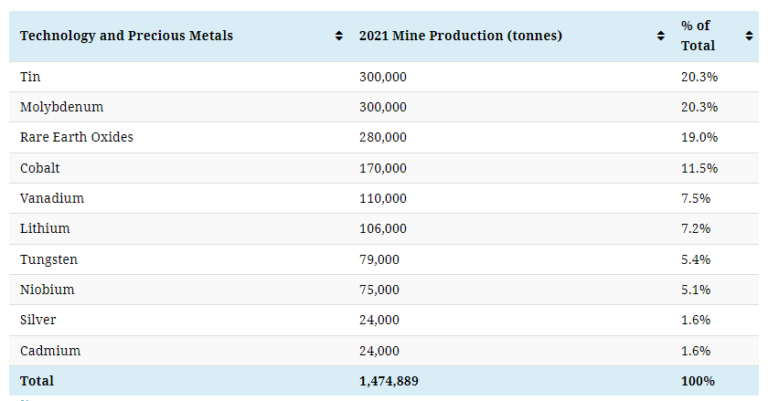
Task: Select the Molybdenum cell
Action: coord(62,107)
